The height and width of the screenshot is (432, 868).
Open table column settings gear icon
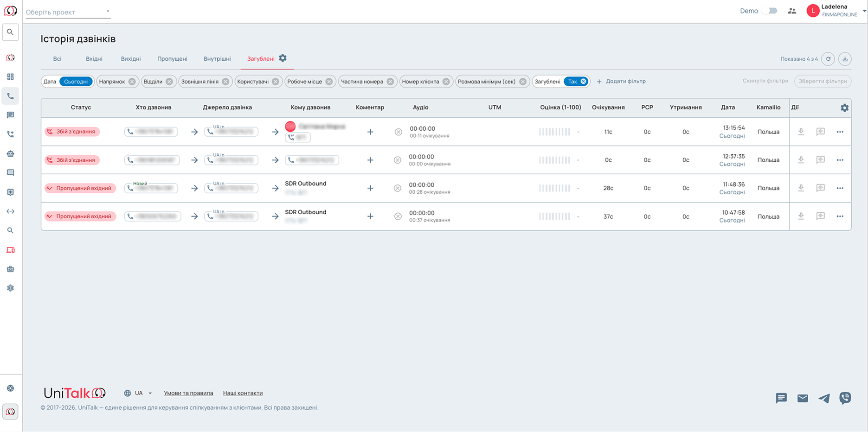(844, 108)
